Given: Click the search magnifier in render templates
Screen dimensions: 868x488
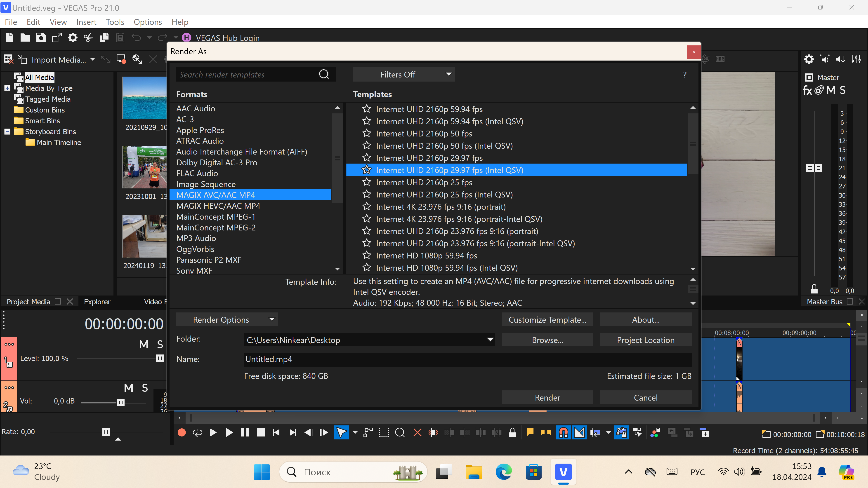Looking at the screenshot, I should pyautogui.click(x=324, y=74).
